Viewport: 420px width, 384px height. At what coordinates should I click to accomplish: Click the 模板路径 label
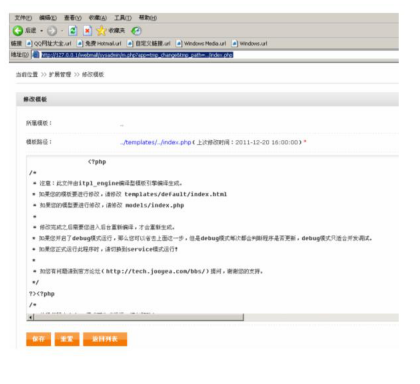coord(39,142)
